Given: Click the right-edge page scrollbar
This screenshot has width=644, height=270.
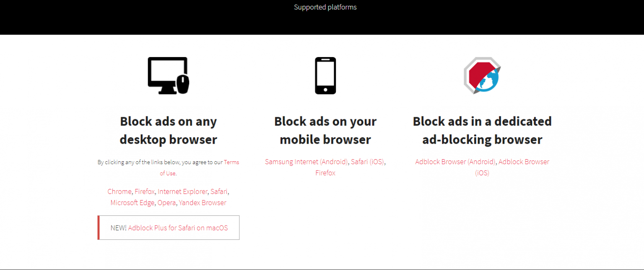Looking at the screenshot, I should pos(641,135).
